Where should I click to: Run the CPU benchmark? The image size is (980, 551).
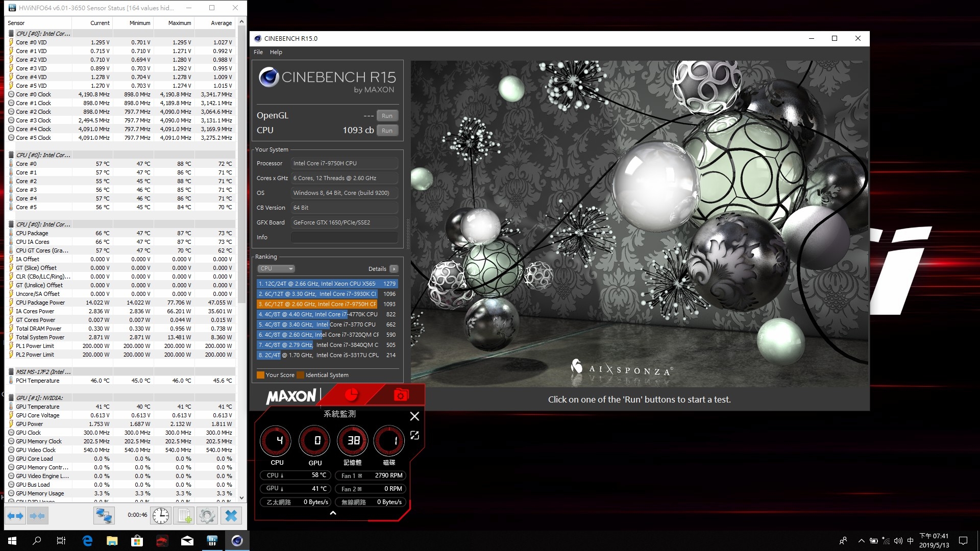(387, 131)
